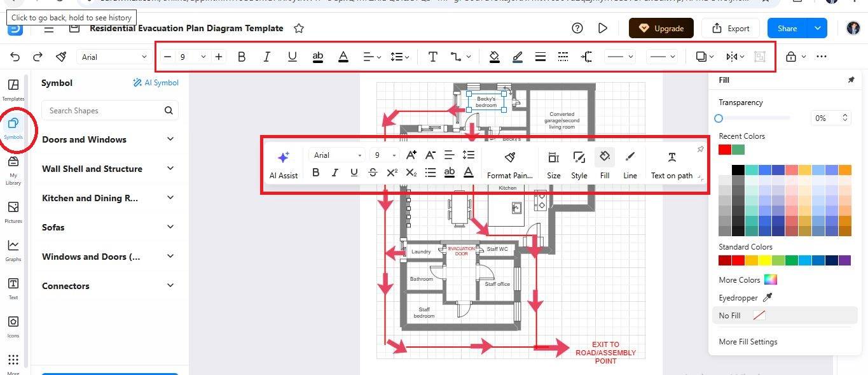The image size is (868, 375).
Task: Click the Upgrade button
Action: [x=661, y=28]
